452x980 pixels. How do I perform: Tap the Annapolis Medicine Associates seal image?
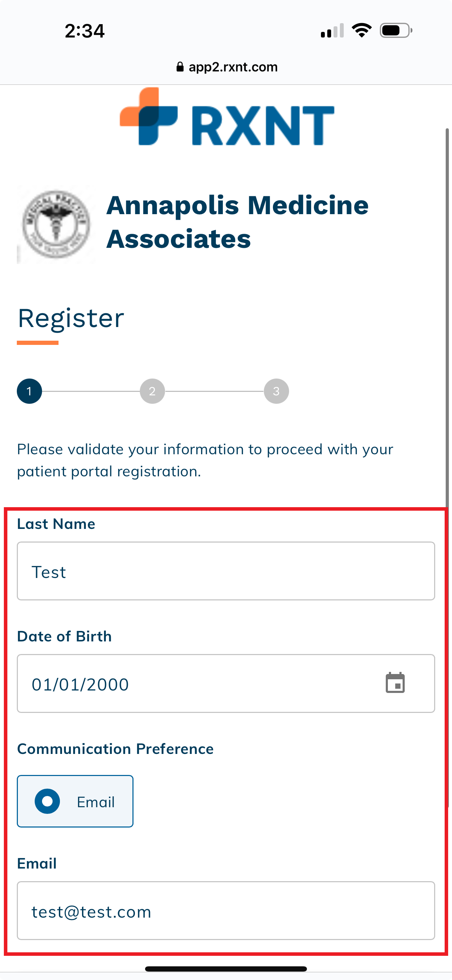pyautogui.click(x=56, y=224)
